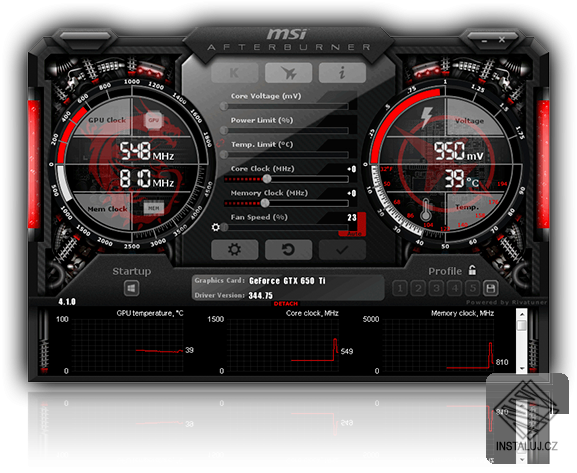
Task: Apply settings with the checkmark button
Action: point(342,250)
